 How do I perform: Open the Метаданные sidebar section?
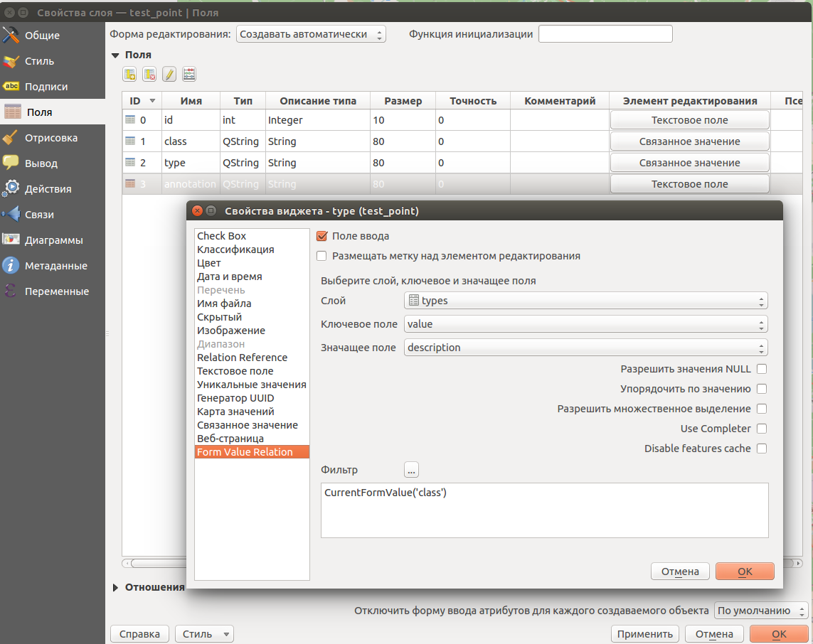click(x=55, y=266)
